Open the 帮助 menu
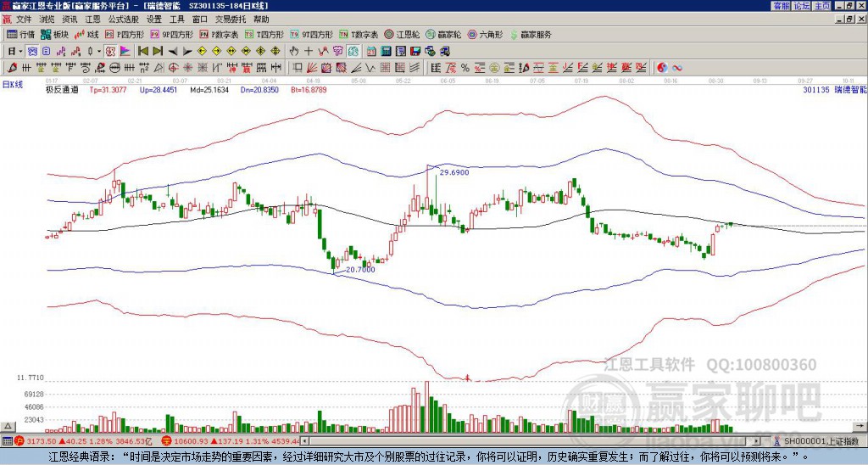 click(261, 20)
